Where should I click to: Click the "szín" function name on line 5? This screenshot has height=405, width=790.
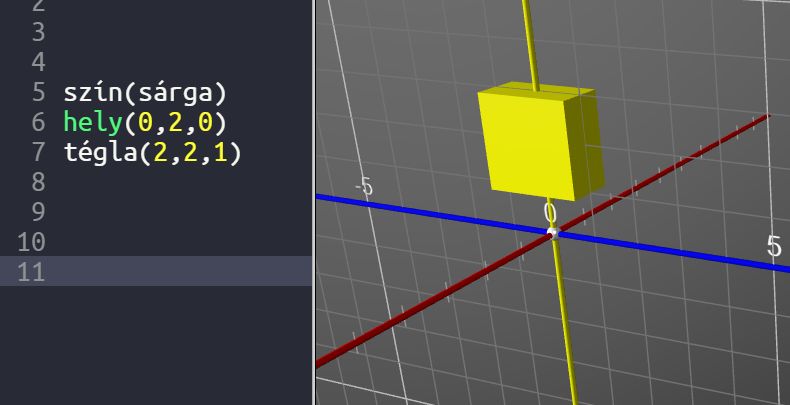(92, 94)
